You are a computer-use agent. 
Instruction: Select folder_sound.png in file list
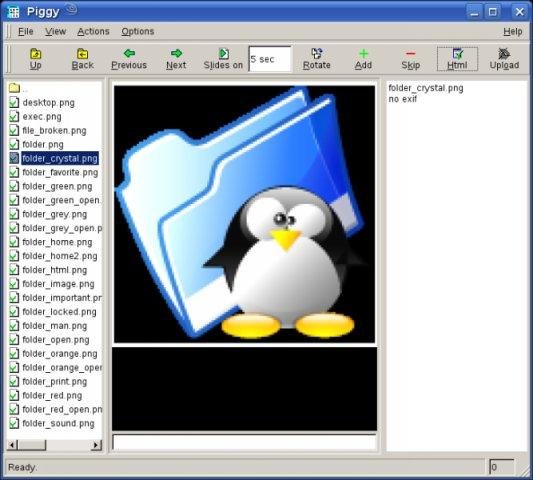tap(58, 423)
